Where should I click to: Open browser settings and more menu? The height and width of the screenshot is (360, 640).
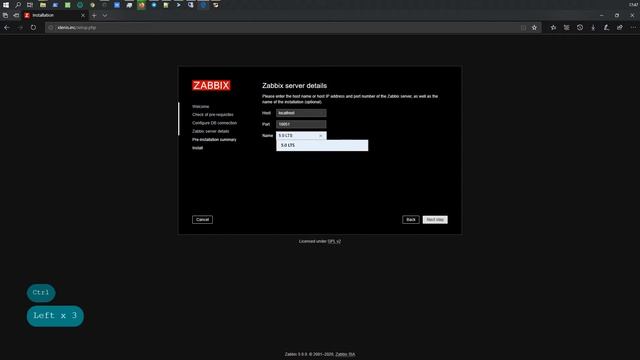(x=633, y=27)
